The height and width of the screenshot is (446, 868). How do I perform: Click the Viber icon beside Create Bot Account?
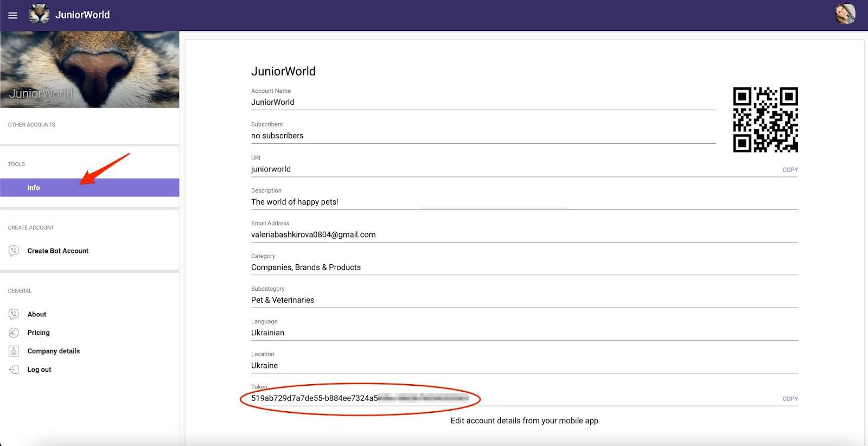pos(14,251)
